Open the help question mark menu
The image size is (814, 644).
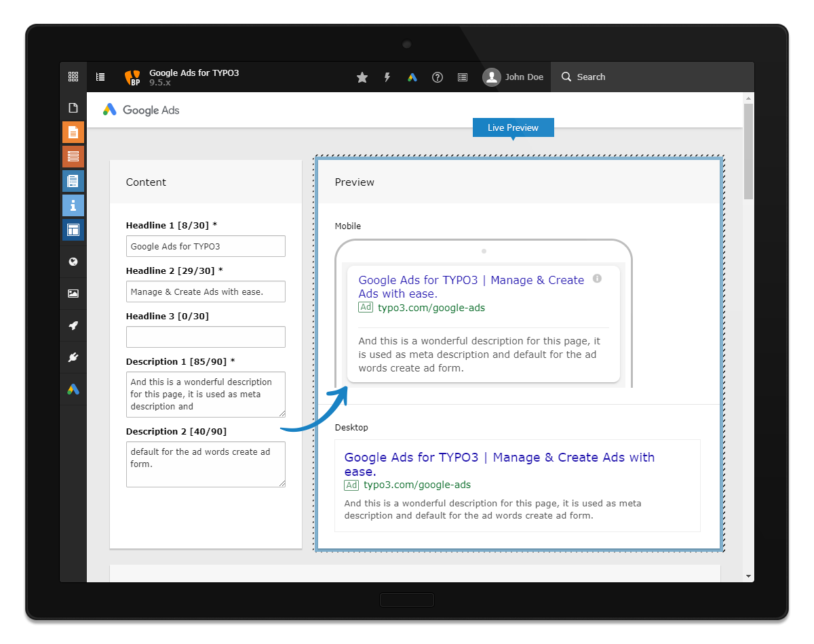[x=438, y=77]
